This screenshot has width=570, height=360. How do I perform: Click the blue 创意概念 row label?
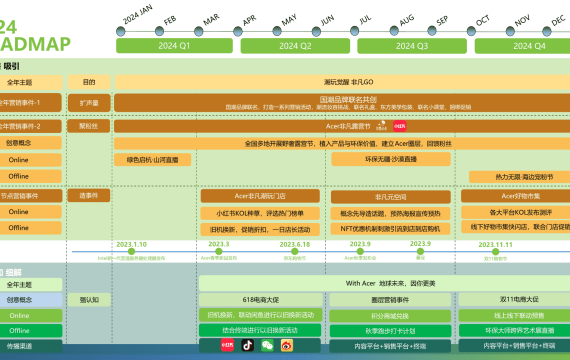point(31,300)
